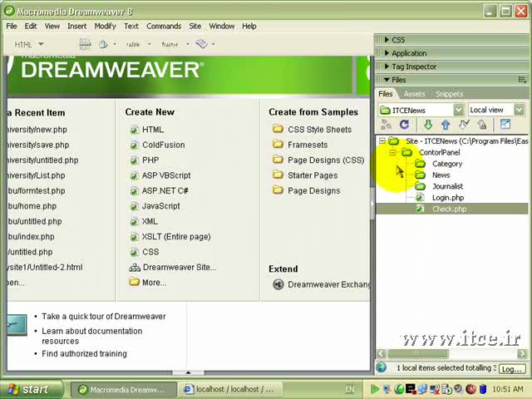Open the table insert dropdown arrow
This screenshot has height=399, width=532.
click(150, 44)
